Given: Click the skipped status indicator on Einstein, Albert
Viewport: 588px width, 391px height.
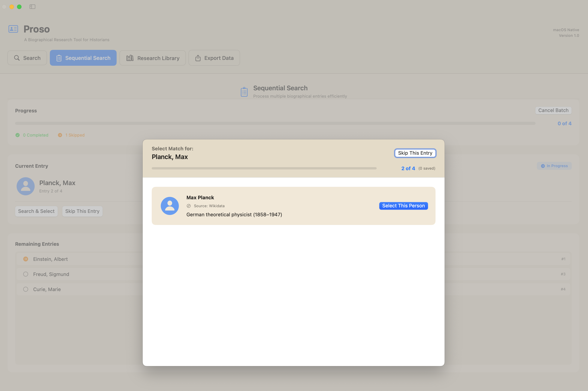Looking at the screenshot, I should tap(26, 259).
